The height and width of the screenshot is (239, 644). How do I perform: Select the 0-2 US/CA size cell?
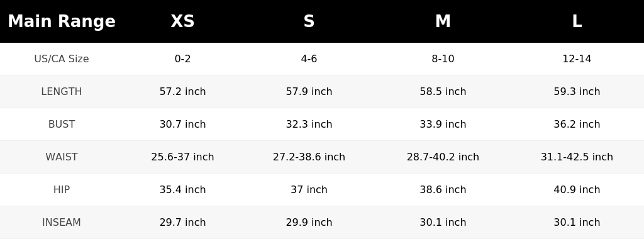coord(182,58)
